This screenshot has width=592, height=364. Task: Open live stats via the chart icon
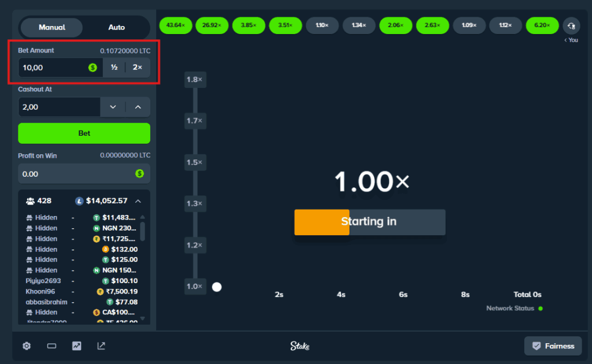coord(76,346)
